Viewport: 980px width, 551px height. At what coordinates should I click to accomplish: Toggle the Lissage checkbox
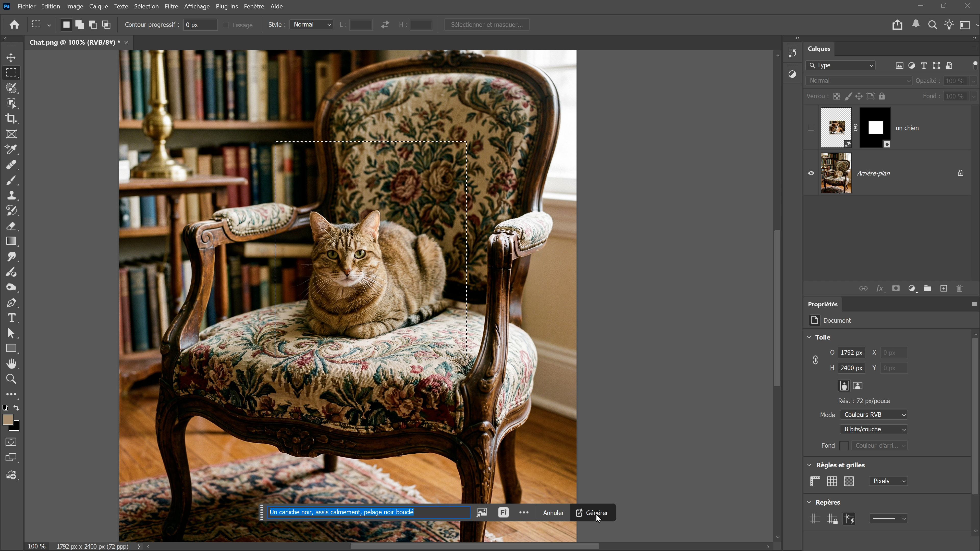coord(226,25)
